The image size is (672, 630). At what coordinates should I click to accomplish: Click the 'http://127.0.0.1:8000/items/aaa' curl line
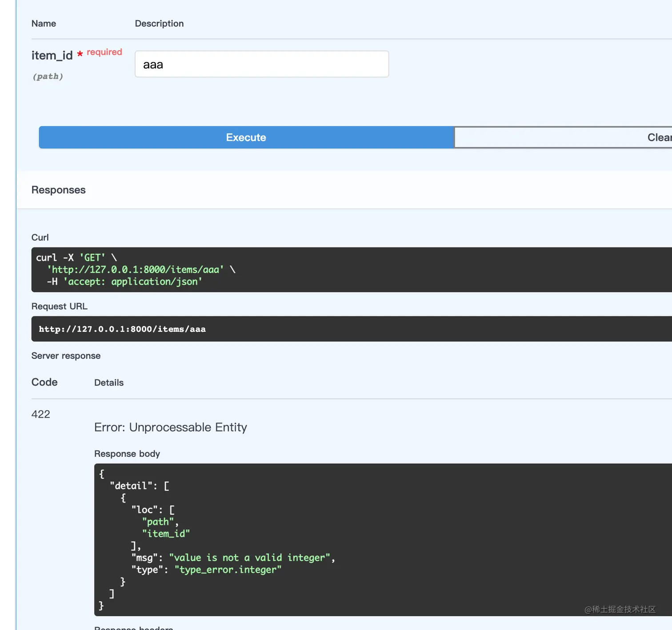[141, 270]
